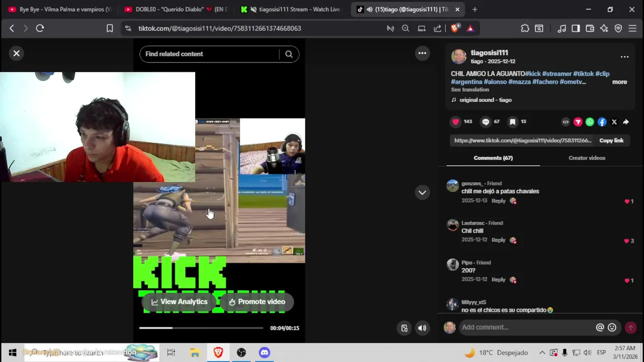Go back in browser history
Image resolution: width=644 pixels, height=362 pixels.
click(12, 29)
